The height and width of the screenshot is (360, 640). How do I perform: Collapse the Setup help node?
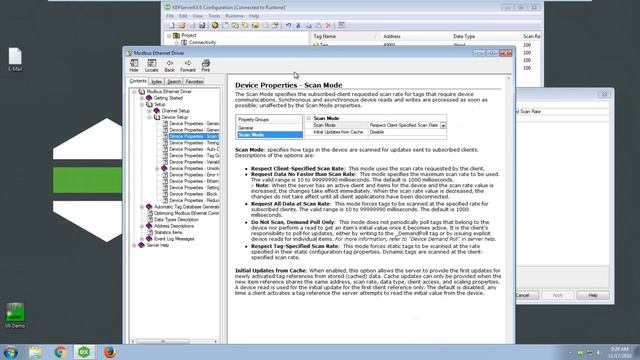pyautogui.click(x=142, y=104)
